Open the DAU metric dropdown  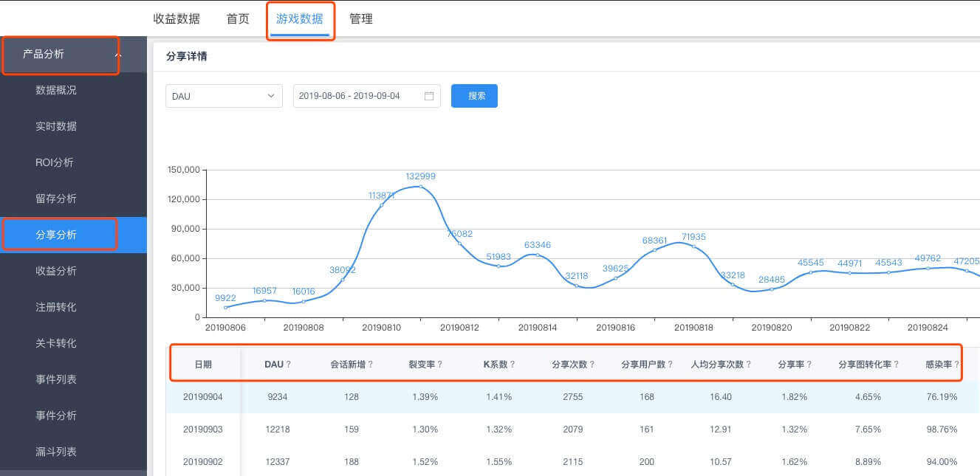(x=224, y=96)
